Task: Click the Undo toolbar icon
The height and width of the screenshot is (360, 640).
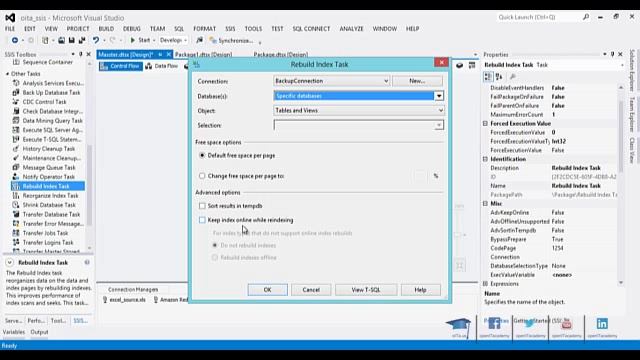Action: 96,40
